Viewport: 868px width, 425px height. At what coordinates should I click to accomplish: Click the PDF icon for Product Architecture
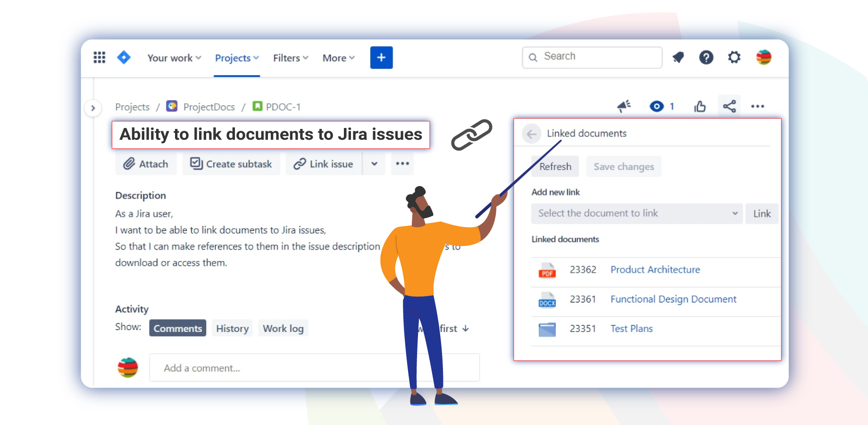(x=547, y=271)
